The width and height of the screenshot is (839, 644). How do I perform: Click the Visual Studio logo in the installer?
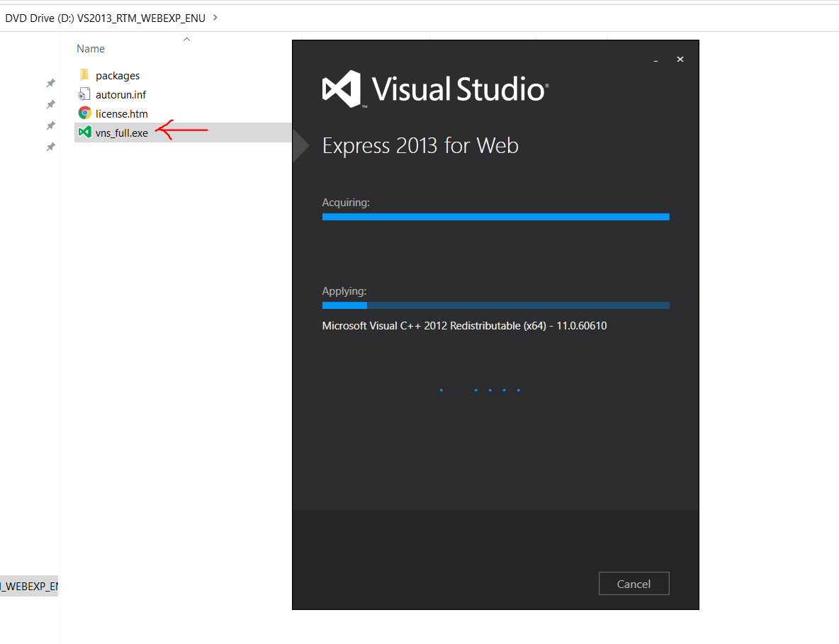point(436,89)
